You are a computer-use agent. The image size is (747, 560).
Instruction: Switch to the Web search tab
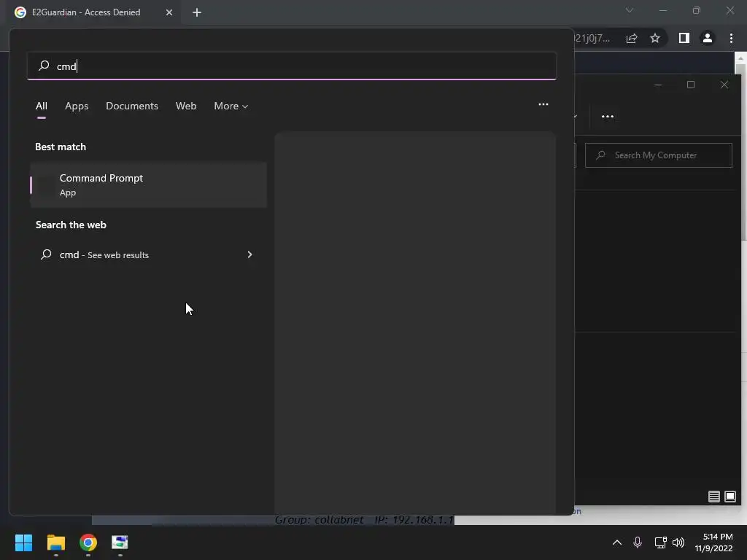186,106
